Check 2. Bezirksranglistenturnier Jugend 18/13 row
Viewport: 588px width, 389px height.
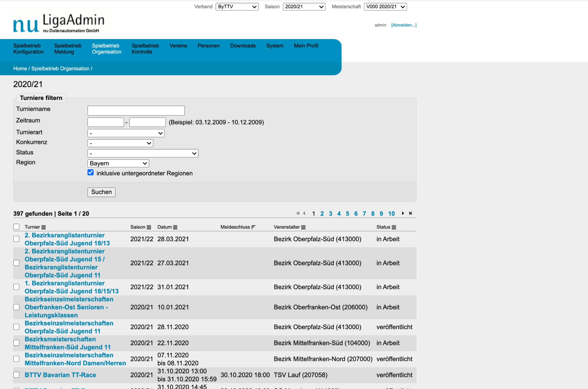coord(16,239)
